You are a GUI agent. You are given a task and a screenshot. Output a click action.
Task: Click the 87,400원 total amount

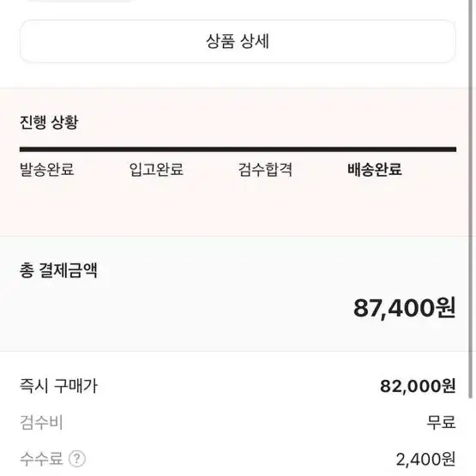coord(405,308)
